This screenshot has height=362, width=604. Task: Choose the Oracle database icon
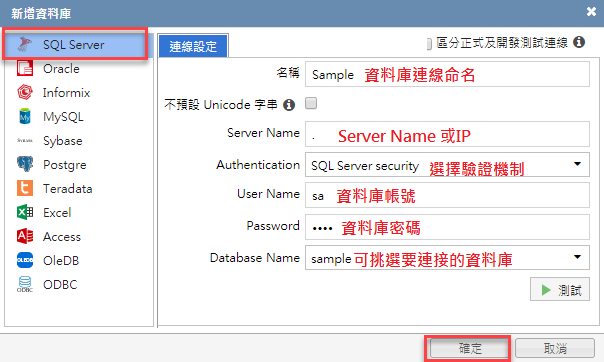(x=25, y=68)
